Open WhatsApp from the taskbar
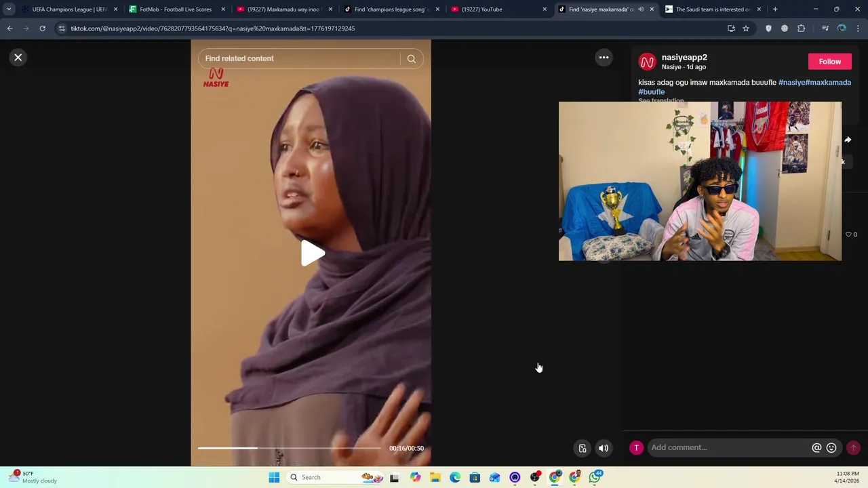 point(595,477)
